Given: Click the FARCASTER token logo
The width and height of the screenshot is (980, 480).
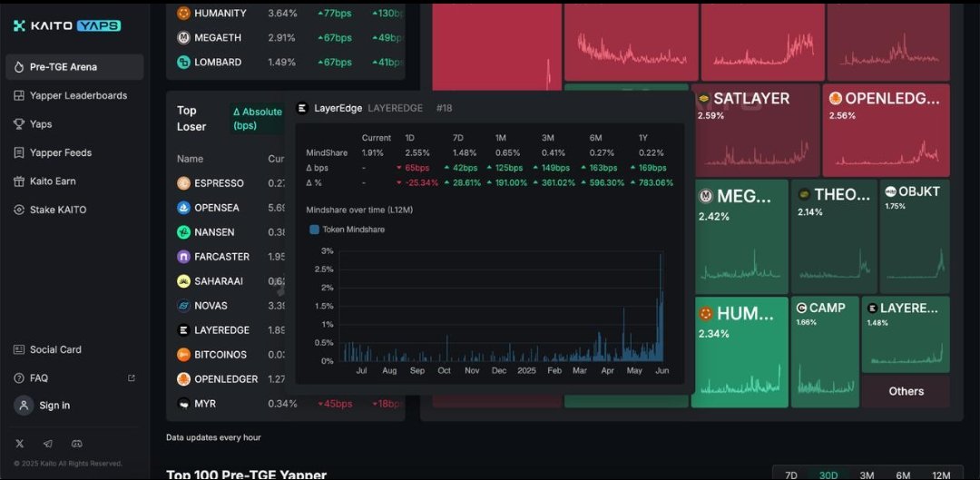Looking at the screenshot, I should [183, 256].
